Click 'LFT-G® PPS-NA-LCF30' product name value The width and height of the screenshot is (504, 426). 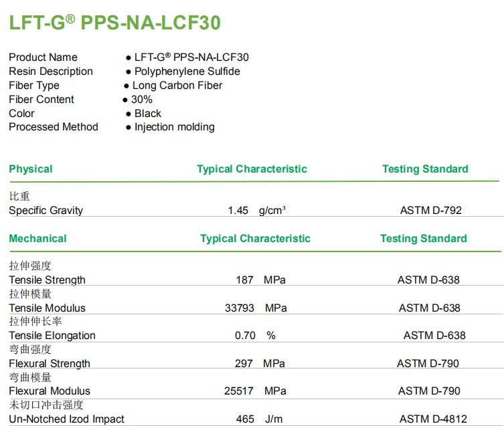(191, 58)
